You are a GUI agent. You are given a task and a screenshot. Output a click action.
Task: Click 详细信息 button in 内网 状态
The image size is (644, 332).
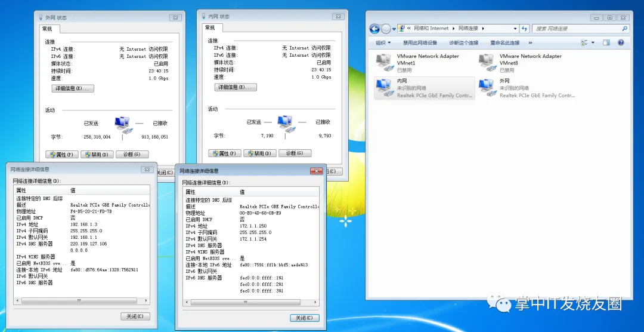point(235,87)
